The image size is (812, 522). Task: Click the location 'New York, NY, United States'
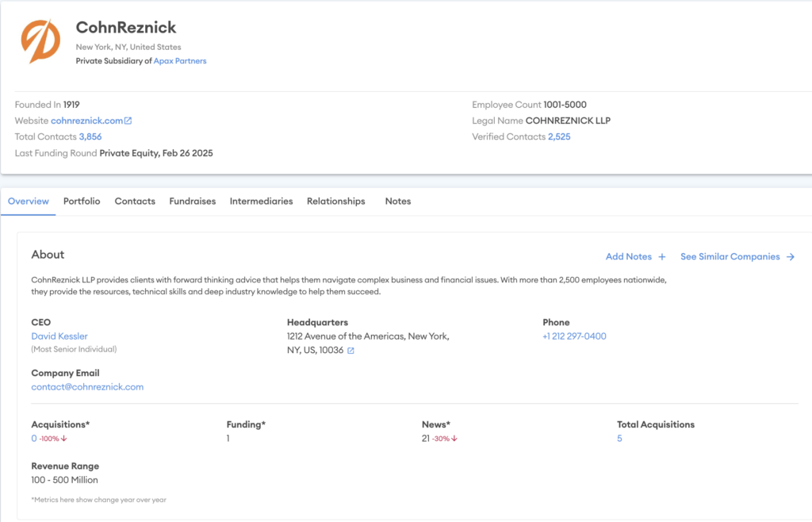click(x=128, y=47)
